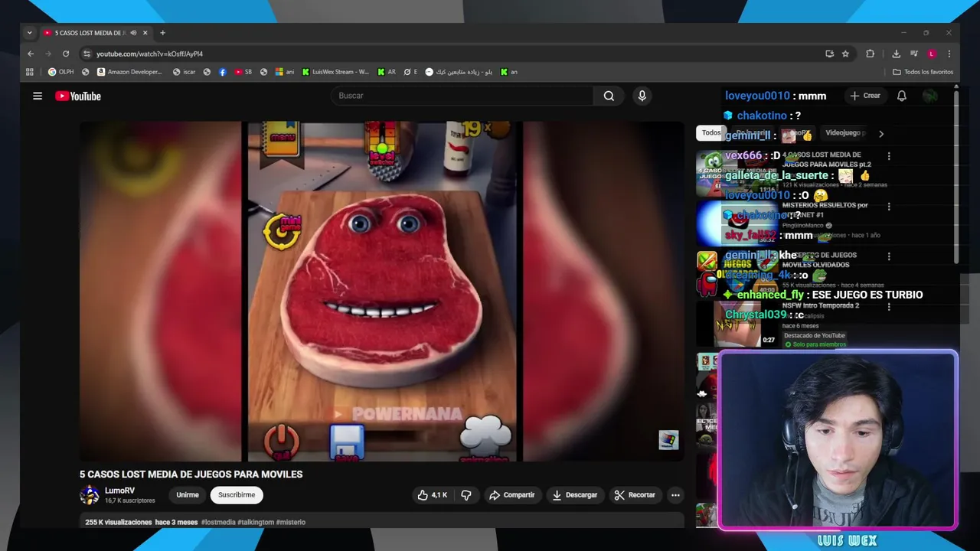Open the Todos los favoritos folder
Viewport: 980px width, 551px height.
(923, 72)
